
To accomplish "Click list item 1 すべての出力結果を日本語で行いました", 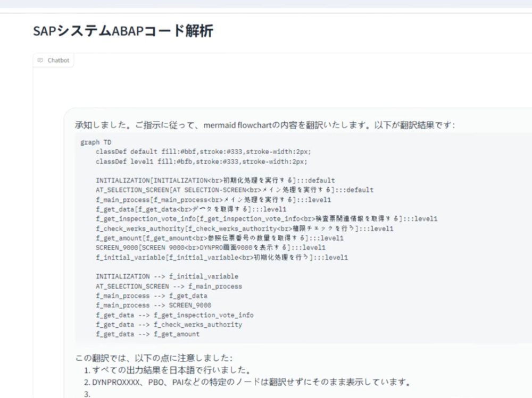I will [x=168, y=370].
